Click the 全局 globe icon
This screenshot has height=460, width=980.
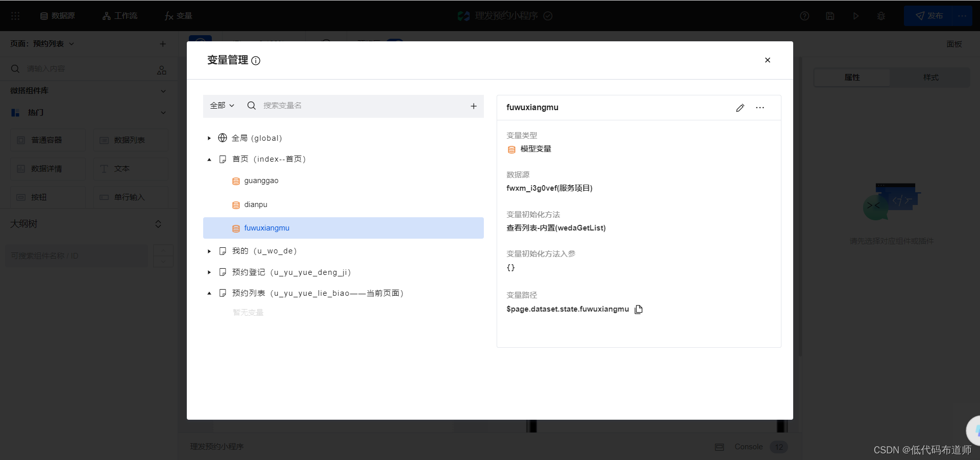pyautogui.click(x=223, y=138)
